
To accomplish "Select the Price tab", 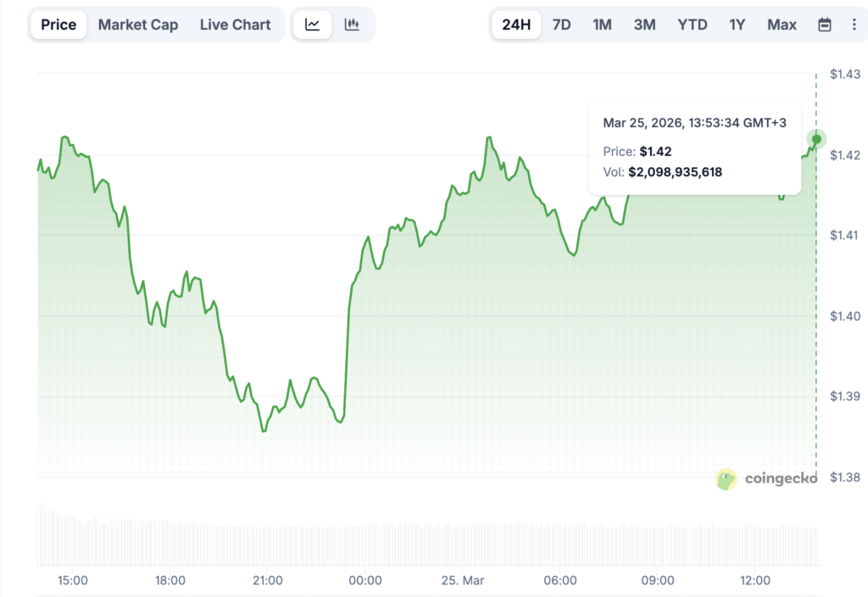I will click(58, 25).
